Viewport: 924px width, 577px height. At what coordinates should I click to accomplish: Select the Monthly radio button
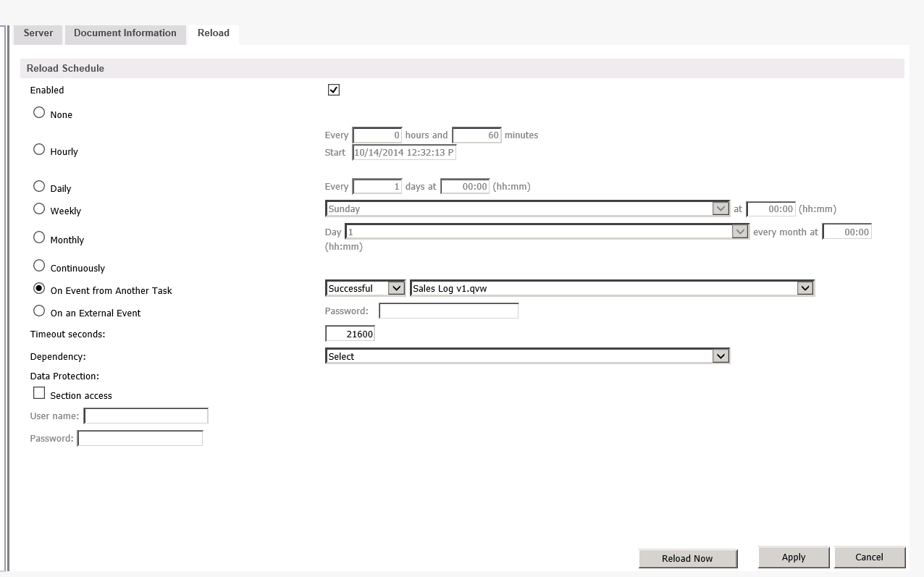click(39, 238)
